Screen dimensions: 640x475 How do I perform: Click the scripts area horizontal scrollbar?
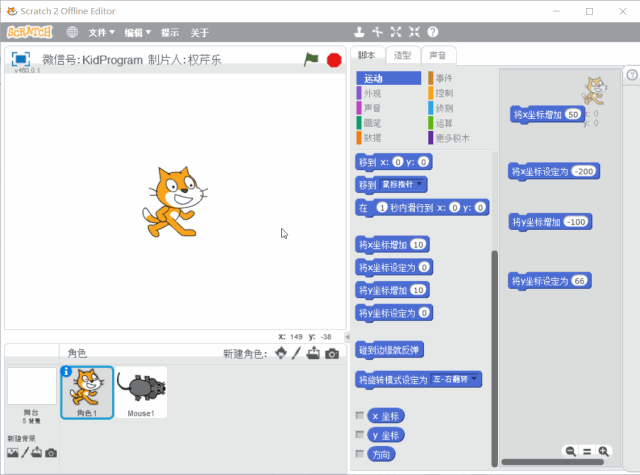point(552,462)
